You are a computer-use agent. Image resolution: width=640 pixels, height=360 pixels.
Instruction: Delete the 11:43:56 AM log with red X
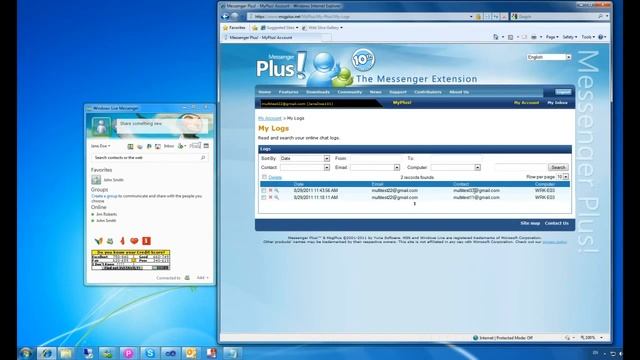270,191
